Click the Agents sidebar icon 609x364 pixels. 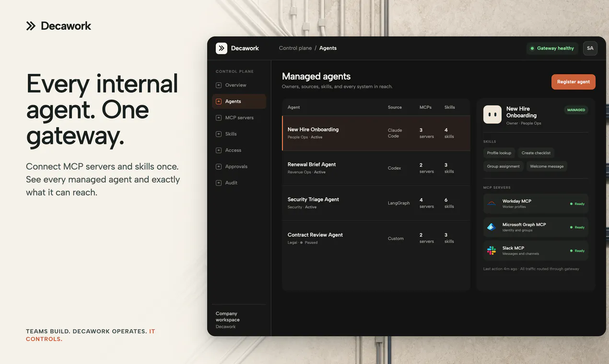(x=219, y=102)
